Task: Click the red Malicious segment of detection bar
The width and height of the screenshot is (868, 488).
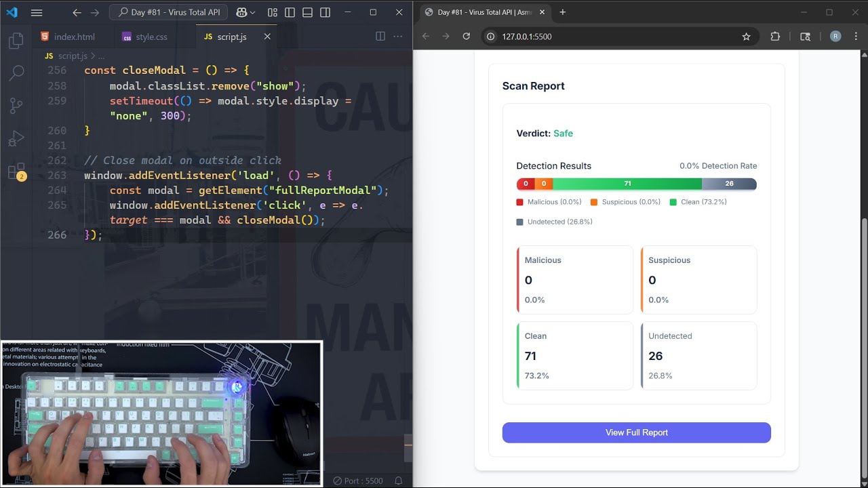Action: pyautogui.click(x=526, y=184)
